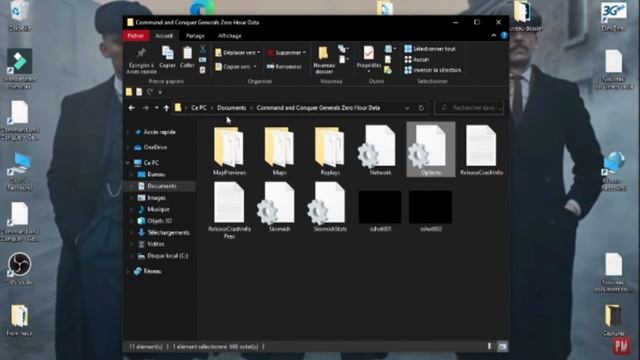Click the Couper scissors icon
This screenshot has width=640, height=360.
click(x=202, y=49)
